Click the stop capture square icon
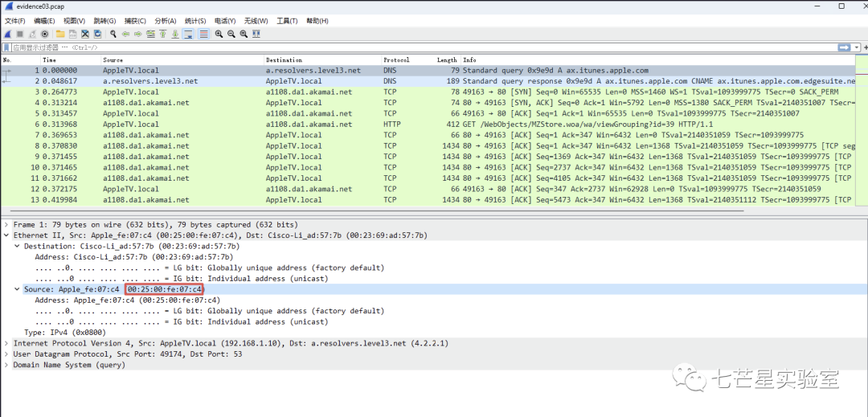The image size is (868, 417). point(20,34)
